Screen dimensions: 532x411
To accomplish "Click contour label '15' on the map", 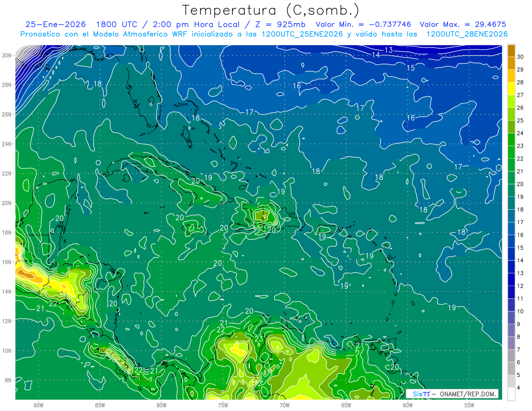I will tap(411, 68).
